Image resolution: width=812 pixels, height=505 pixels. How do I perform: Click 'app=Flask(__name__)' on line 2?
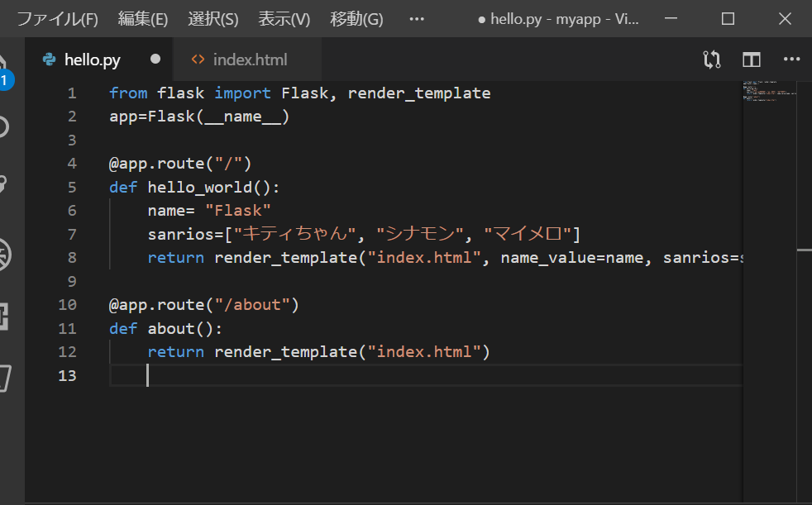pyautogui.click(x=199, y=117)
